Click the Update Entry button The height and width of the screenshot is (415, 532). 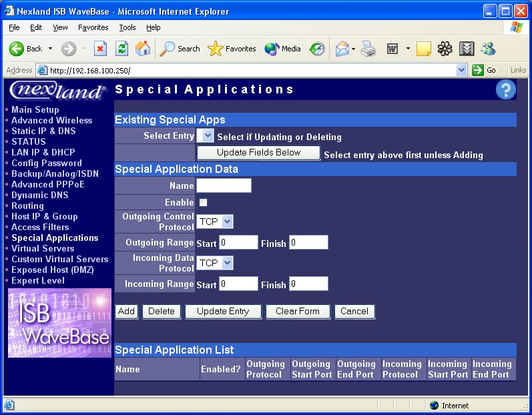[x=223, y=311]
